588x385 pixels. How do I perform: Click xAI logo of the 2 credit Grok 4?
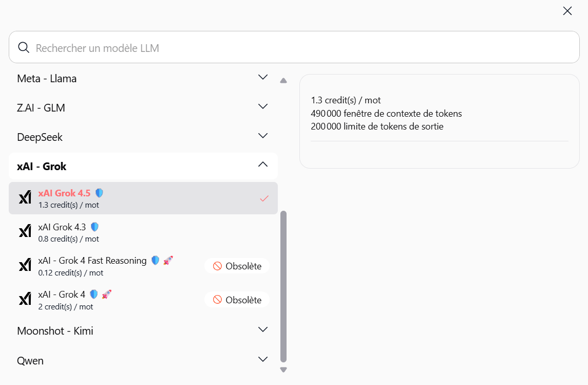[25, 298]
